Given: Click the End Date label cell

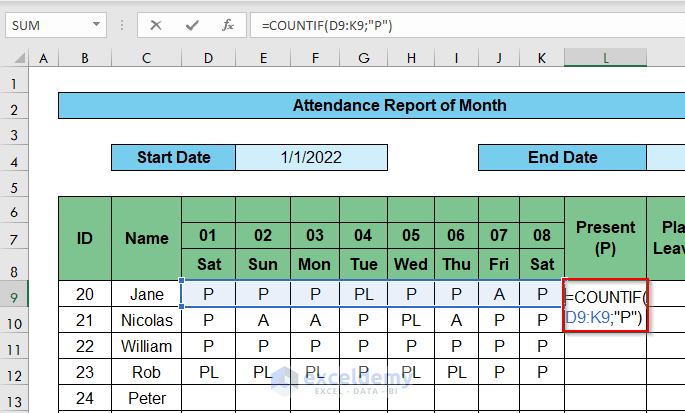Looking at the screenshot, I should [x=562, y=157].
